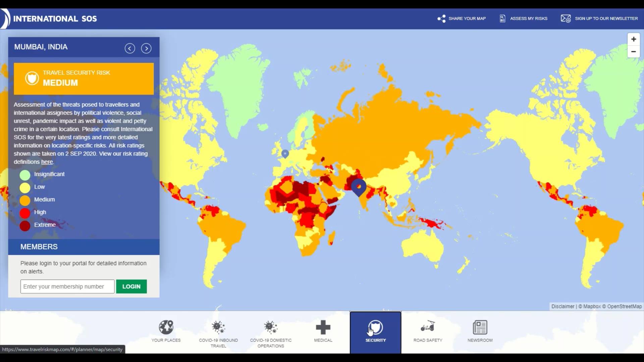Zoom in the map with plus button

point(634,39)
